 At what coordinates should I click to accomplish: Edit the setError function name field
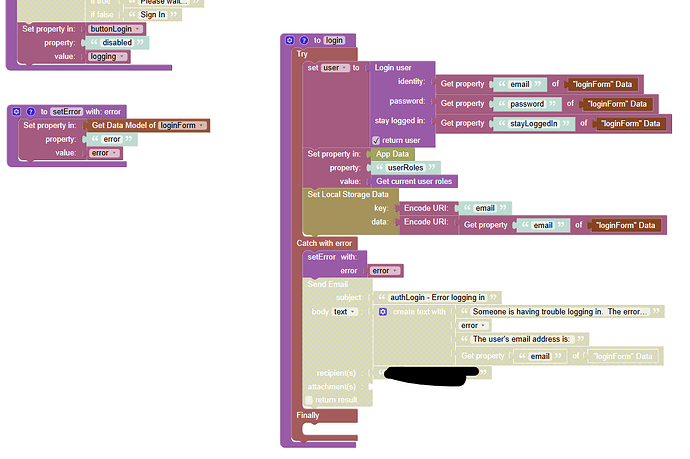pyautogui.click(x=66, y=111)
